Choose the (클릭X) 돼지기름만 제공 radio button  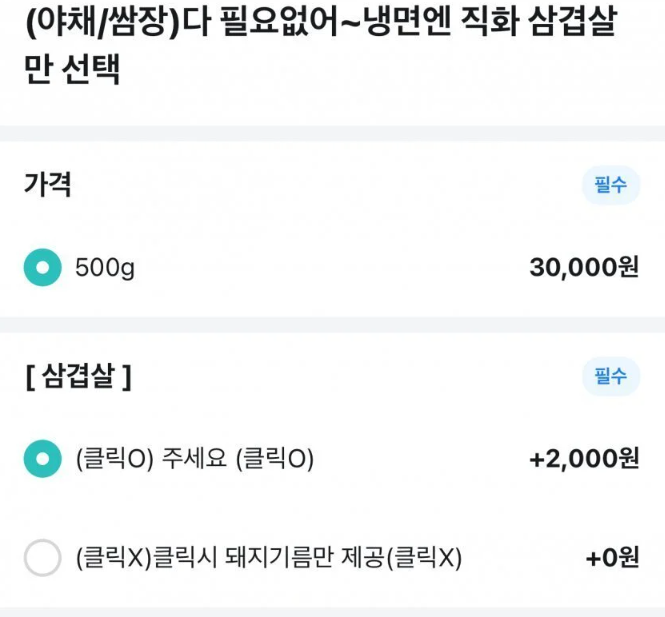click(42, 557)
